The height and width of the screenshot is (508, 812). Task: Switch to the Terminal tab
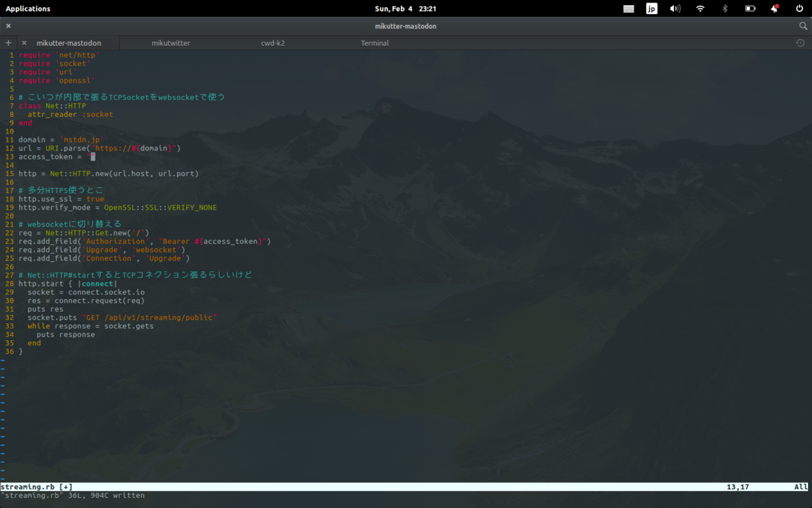(x=374, y=43)
